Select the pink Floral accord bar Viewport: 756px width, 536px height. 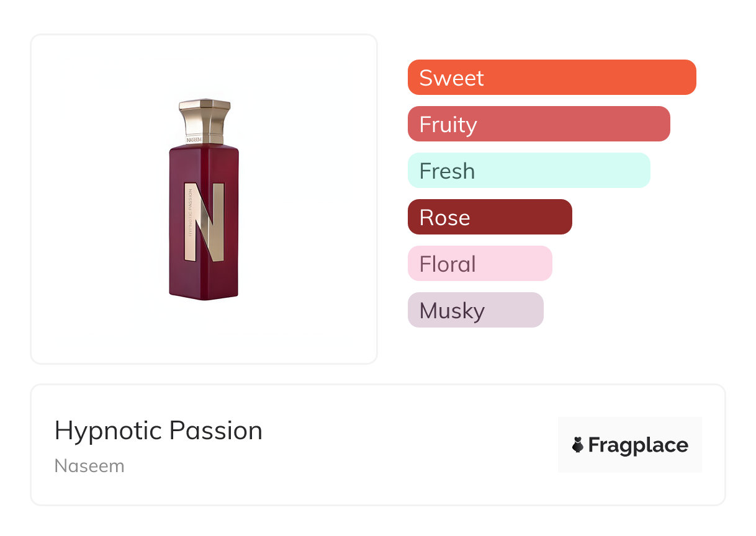click(x=479, y=264)
